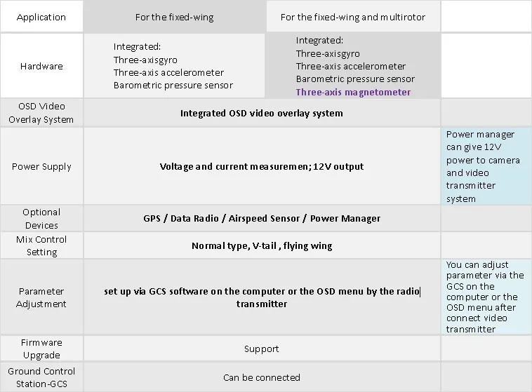Click the blue Power manager note cell

point(486,166)
